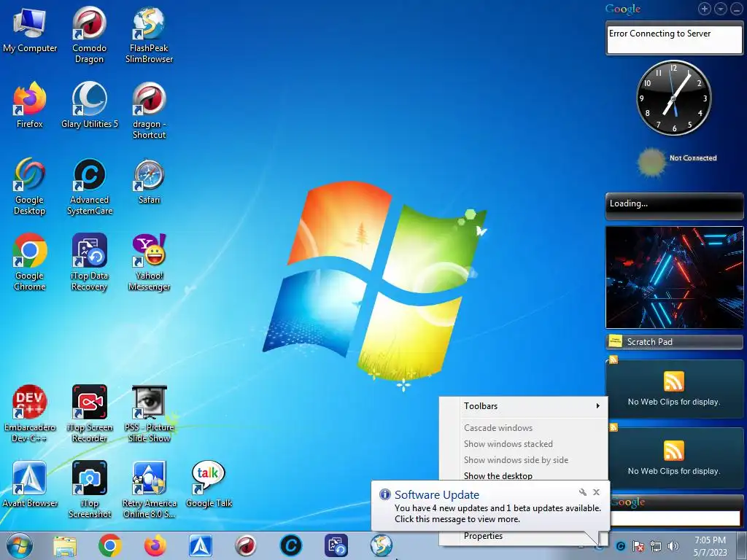The image size is (747, 560).
Task: Select the Retry America Online 8.0 icon
Action: coord(149,489)
